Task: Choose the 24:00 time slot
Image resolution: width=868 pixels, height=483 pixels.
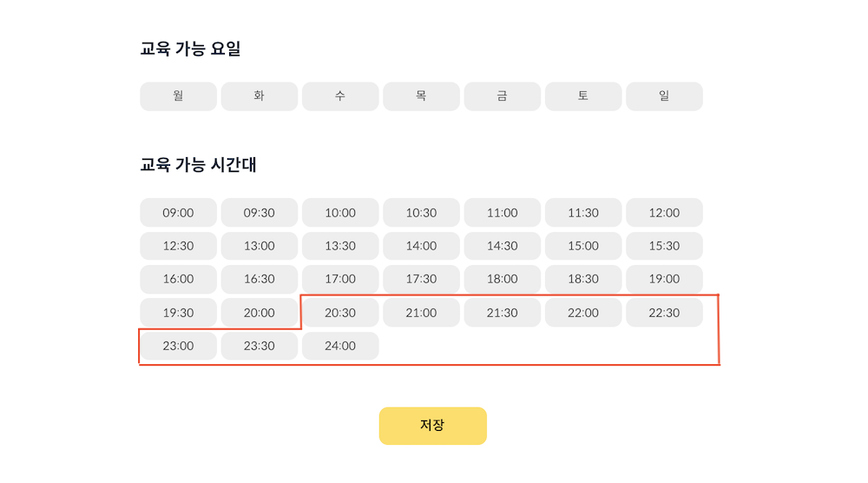Action: [340, 346]
